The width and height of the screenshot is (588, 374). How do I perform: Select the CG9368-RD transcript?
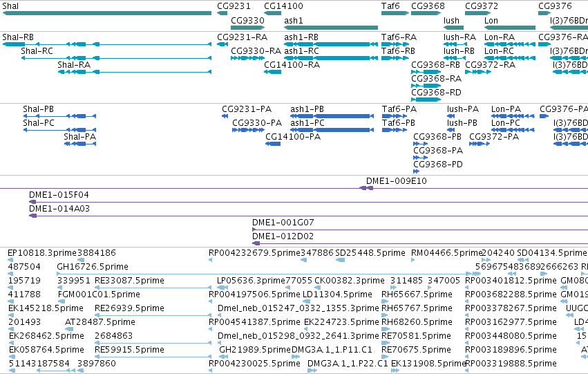pos(426,100)
